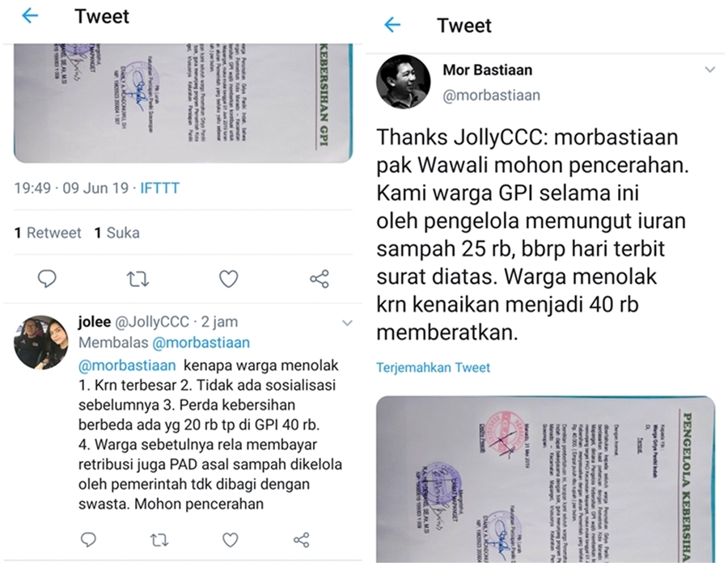Screen dimensions: 728x566
Task: Tap back arrow in right Tweet header
Action: click(x=392, y=24)
